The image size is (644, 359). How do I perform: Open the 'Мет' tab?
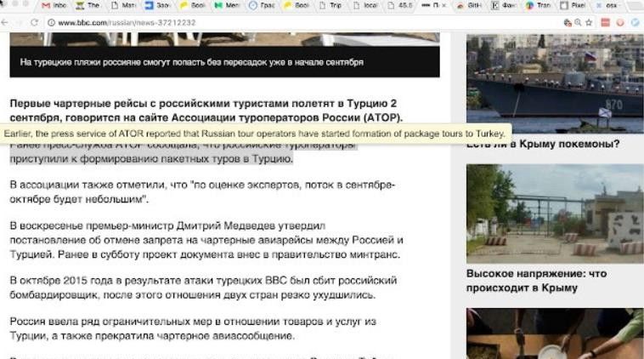227,5
